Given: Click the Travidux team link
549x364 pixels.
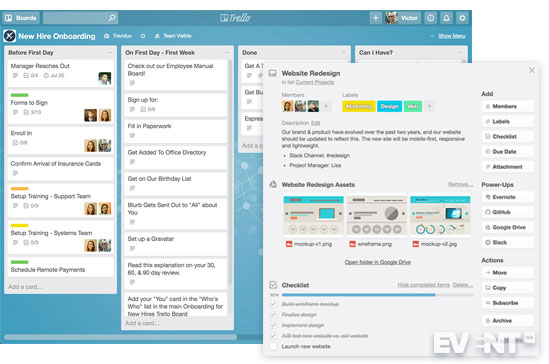Looking at the screenshot, I should (x=118, y=36).
